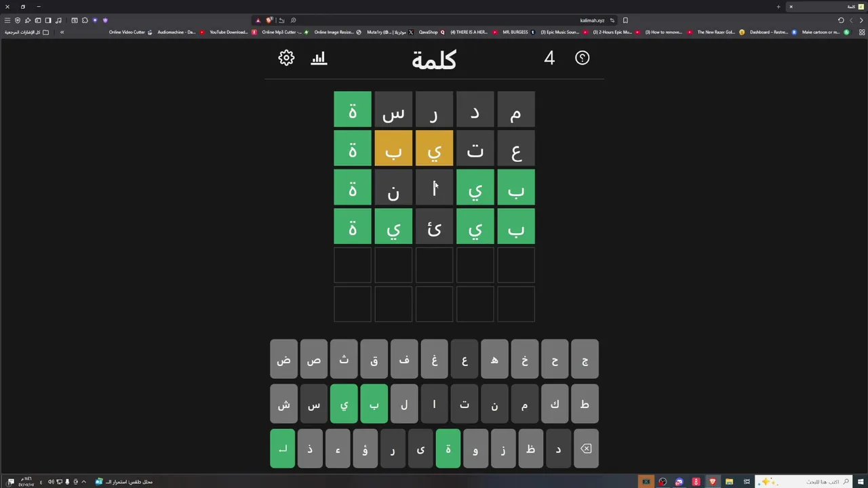868x488 pixels.
Task: Open Make cartoon bookmark
Action: point(825,32)
